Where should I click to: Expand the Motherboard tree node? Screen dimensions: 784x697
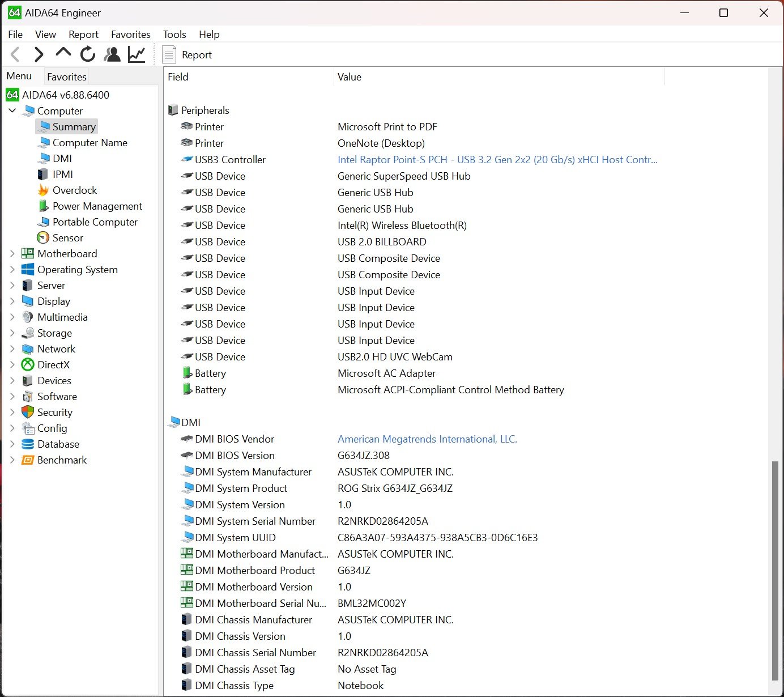point(12,254)
